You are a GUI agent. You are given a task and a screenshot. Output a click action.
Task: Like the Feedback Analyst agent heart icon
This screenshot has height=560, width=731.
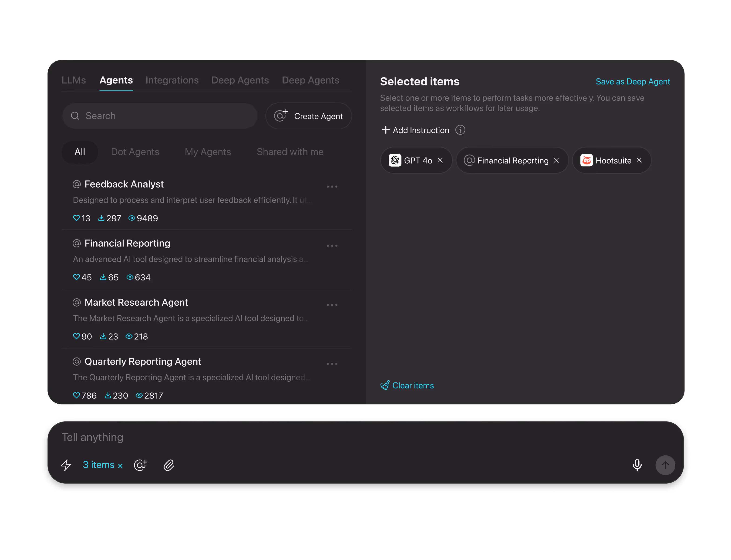click(x=76, y=218)
